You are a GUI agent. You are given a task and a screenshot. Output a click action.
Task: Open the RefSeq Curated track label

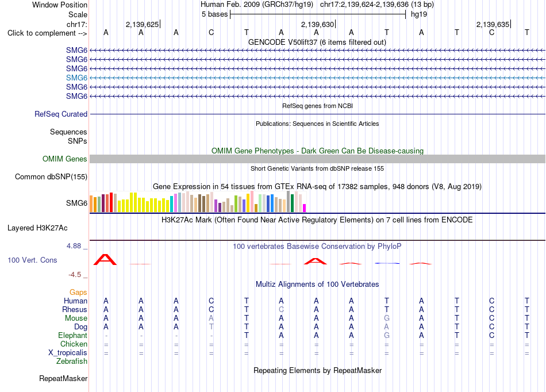(x=61, y=114)
